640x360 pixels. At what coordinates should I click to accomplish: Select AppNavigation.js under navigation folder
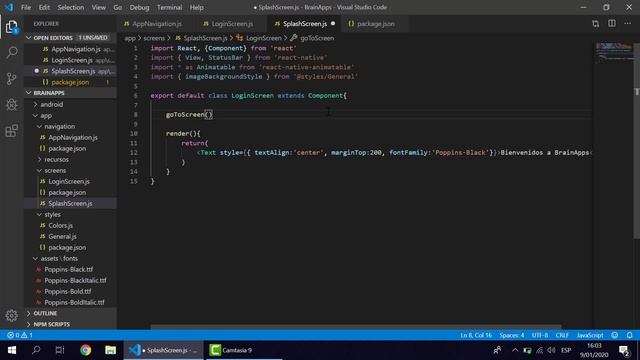pyautogui.click(x=73, y=138)
